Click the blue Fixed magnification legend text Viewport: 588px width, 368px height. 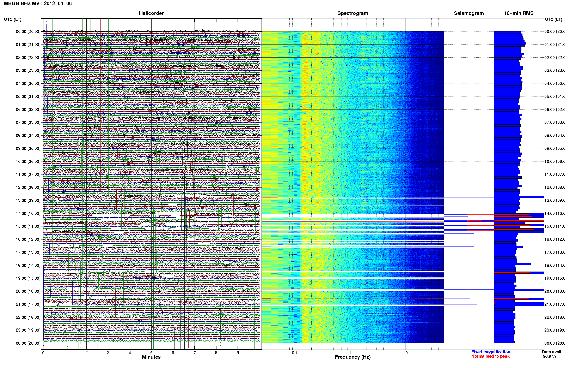pos(491,352)
